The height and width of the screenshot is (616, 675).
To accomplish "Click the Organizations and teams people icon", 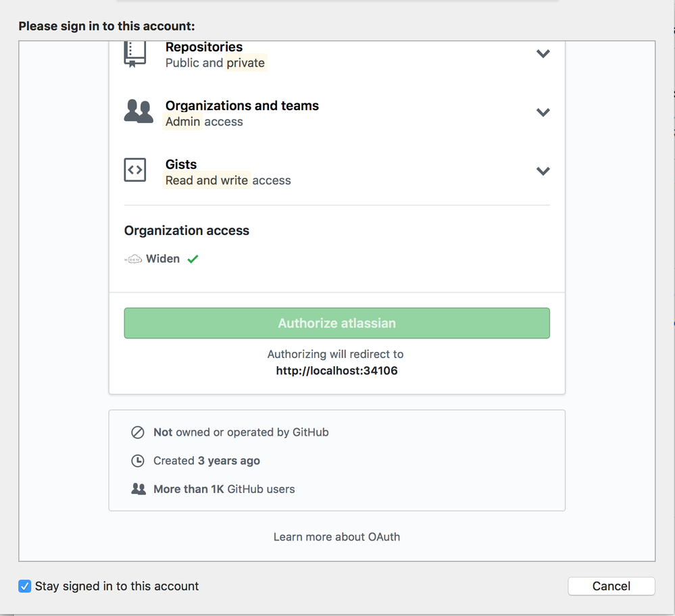I will tap(139, 111).
